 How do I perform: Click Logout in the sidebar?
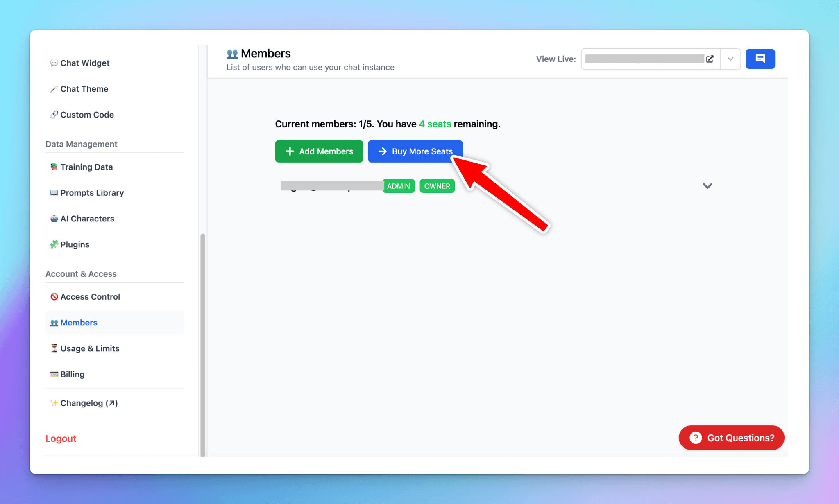(61, 438)
